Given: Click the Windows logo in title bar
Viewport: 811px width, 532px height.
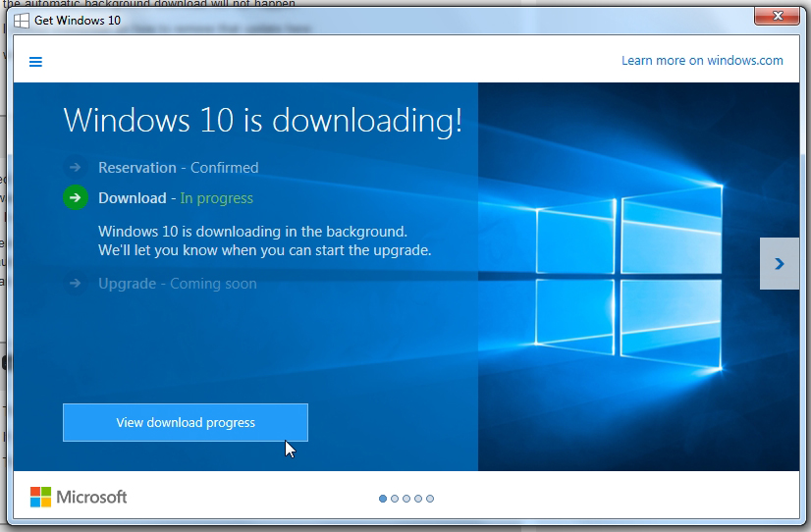Looking at the screenshot, I should click(22, 21).
